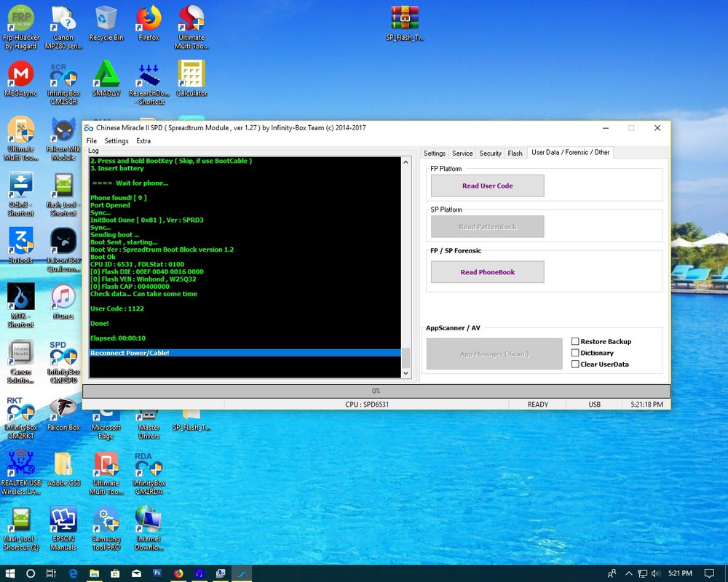The image size is (728, 582).
Task: Select flash_tool Shortcut (2) desktop icon
Action: point(21,528)
